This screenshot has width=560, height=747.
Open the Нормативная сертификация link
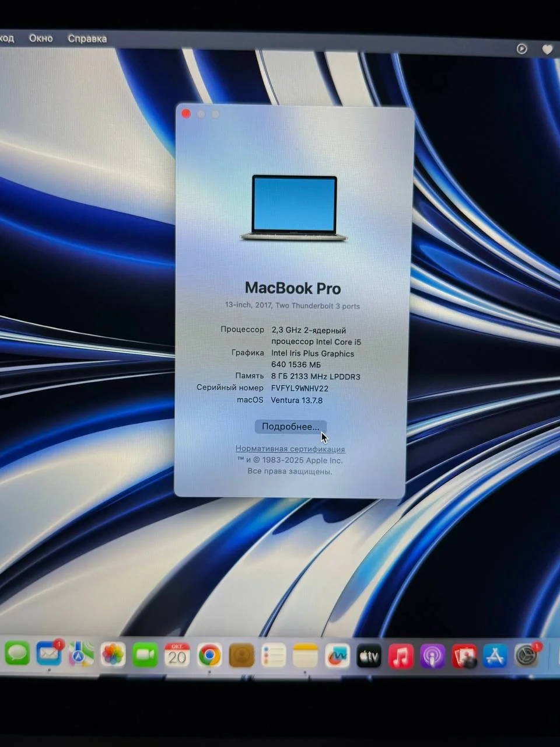coord(290,449)
